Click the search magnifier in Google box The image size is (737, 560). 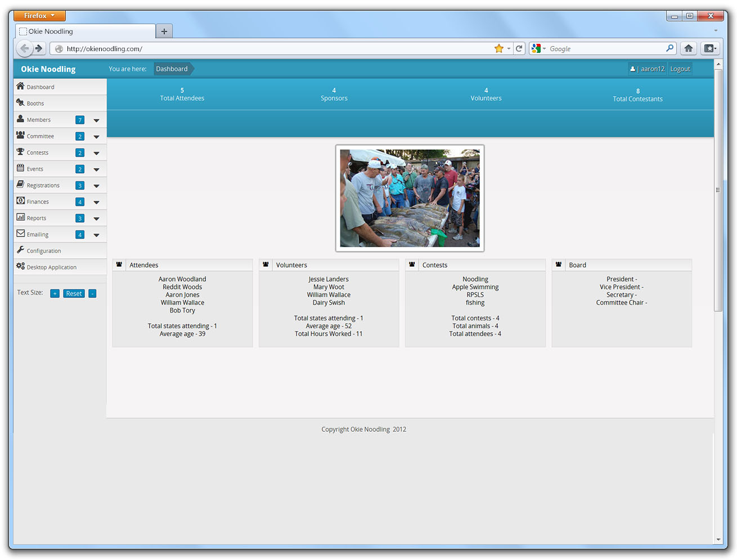(x=669, y=48)
